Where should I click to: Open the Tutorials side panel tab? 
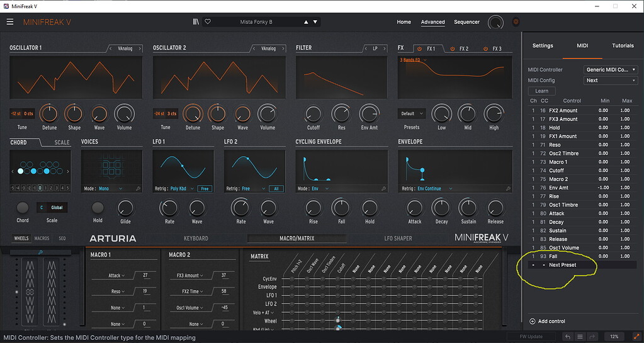[623, 45]
